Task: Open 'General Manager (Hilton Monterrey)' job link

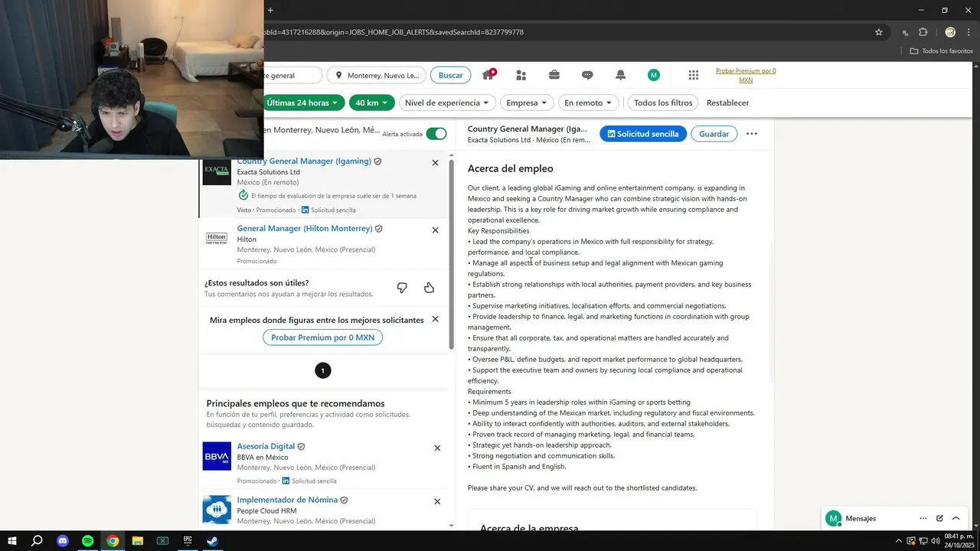Action: (305, 229)
